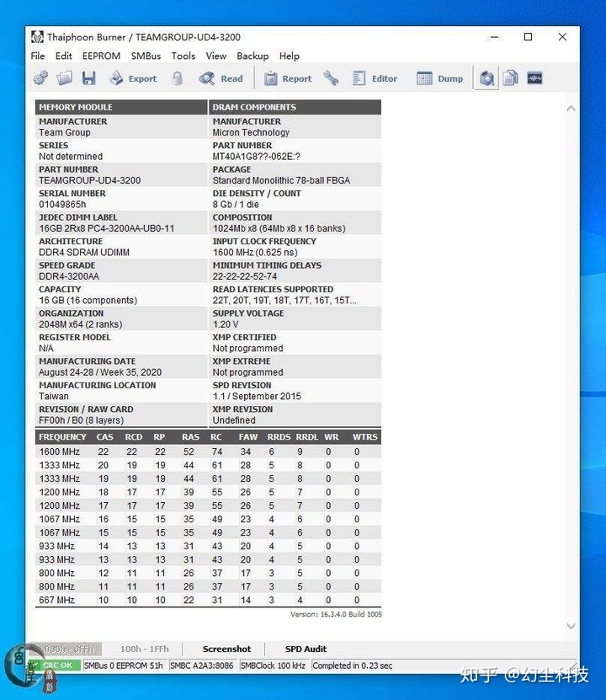This screenshot has height=700, width=606.
Task: Open a file with the folder icon
Action: 64,78
